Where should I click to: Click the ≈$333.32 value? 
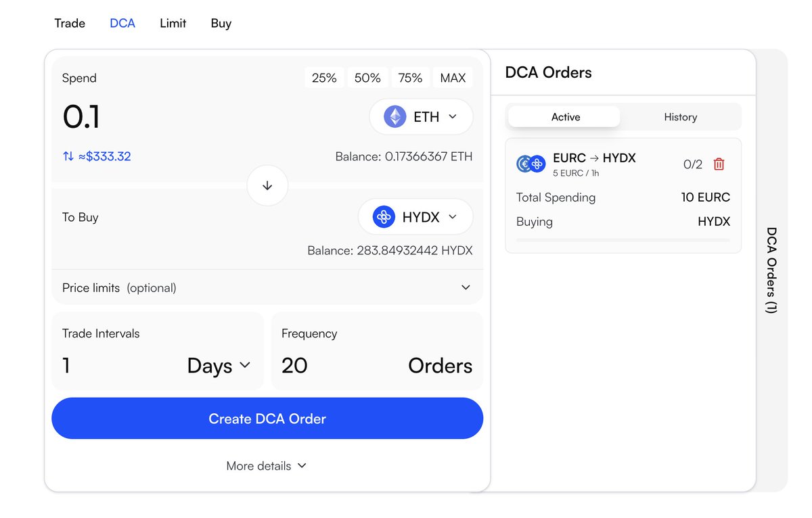pyautogui.click(x=104, y=156)
